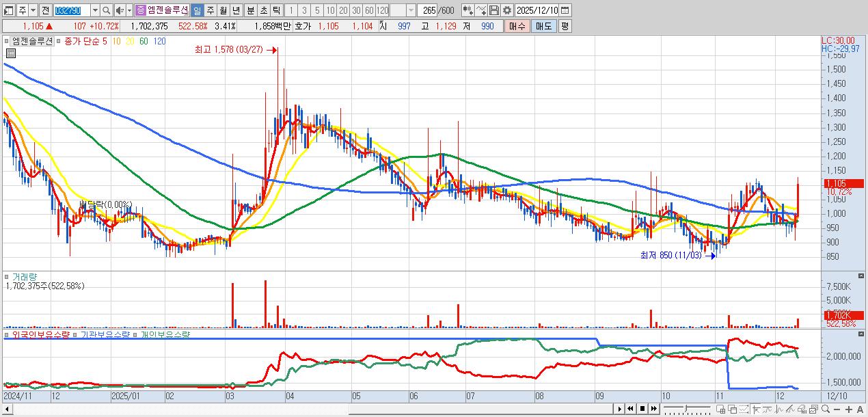Choose interval 10 button

pyautogui.click(x=330, y=10)
